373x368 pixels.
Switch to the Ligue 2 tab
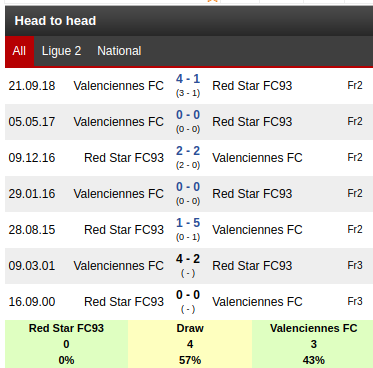(61, 51)
